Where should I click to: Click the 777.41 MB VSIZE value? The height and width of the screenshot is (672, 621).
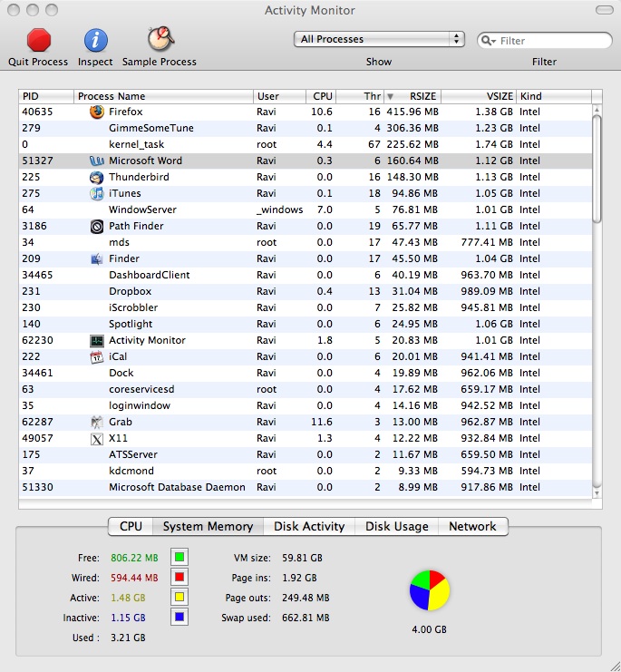(487, 242)
